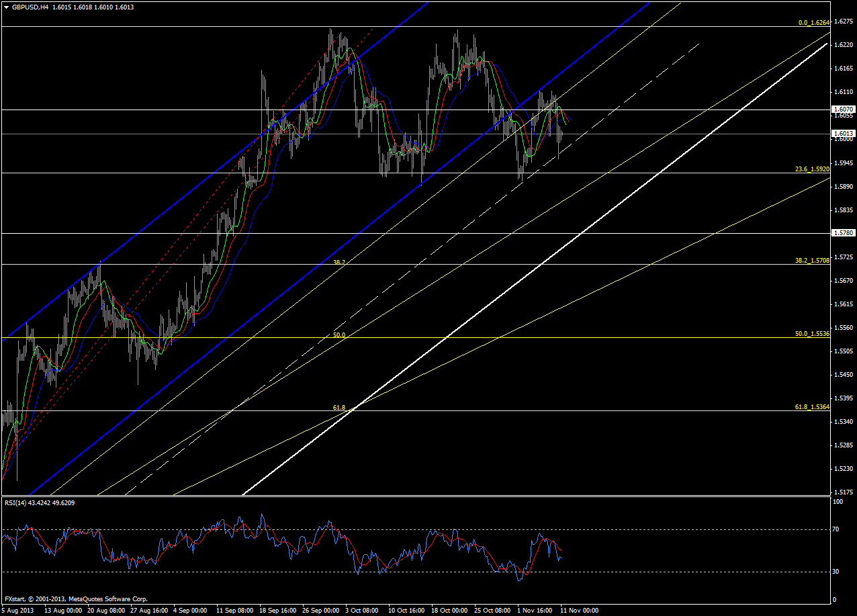Viewport: 857px width, 616px height.
Task: Click the small triangle before GBPUSD,H4
Action: tap(6, 7)
